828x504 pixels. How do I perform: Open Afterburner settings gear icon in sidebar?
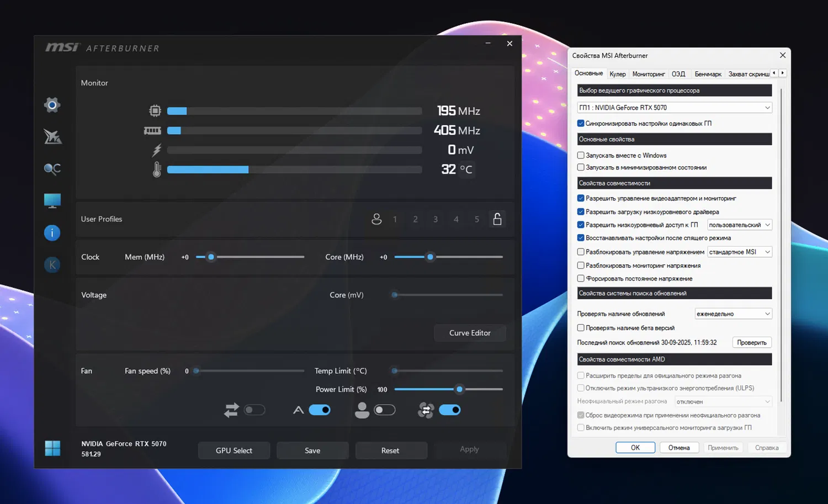tap(52, 105)
